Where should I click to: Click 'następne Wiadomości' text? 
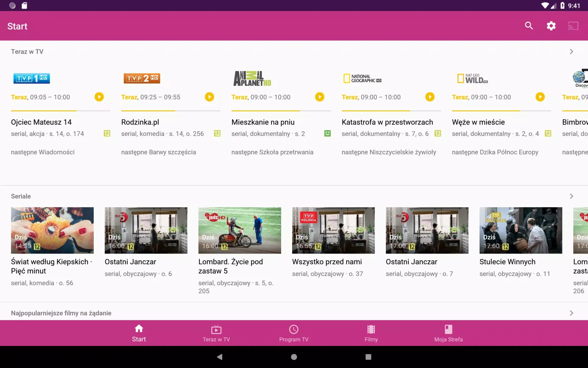tap(43, 152)
